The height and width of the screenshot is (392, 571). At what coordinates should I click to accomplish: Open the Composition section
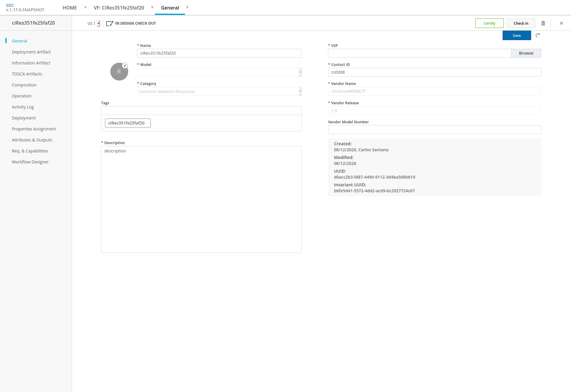[24, 85]
